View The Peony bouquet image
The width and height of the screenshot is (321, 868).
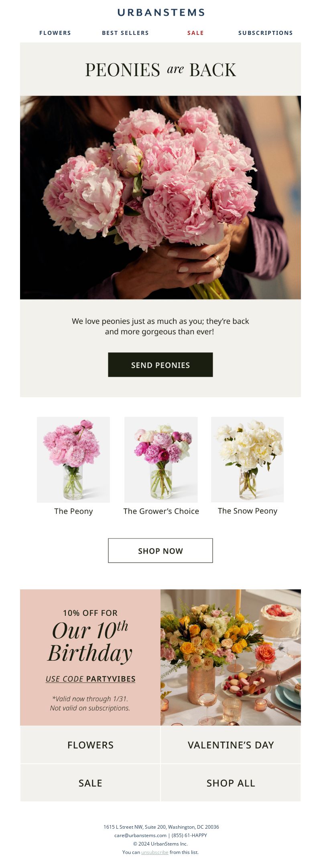click(x=73, y=459)
